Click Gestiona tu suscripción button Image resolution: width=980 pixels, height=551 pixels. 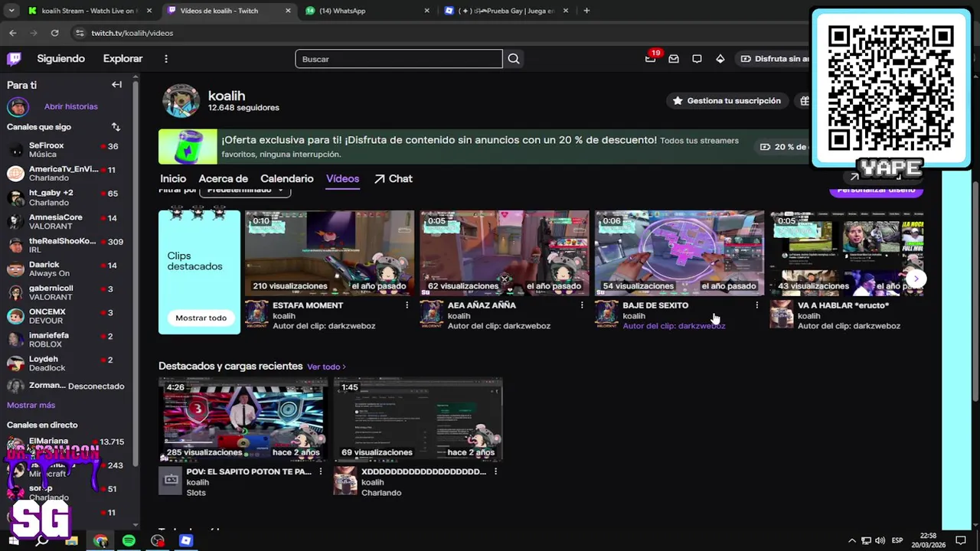[727, 100]
